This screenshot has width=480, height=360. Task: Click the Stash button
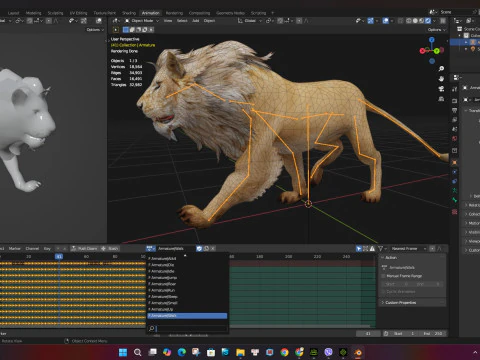pos(110,249)
